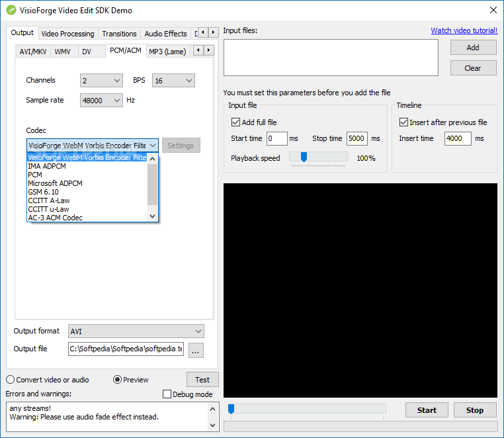Screen dimensions: 504x438
Task: Open Watch video tutorial link
Action: 464,30
